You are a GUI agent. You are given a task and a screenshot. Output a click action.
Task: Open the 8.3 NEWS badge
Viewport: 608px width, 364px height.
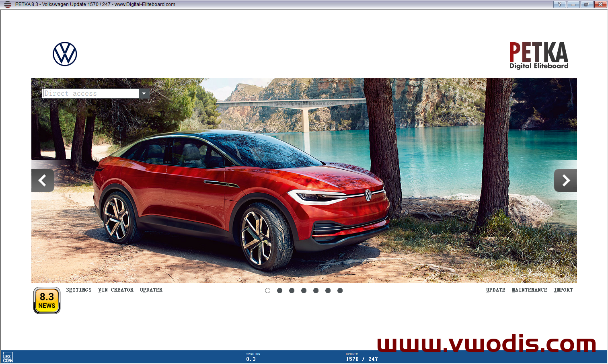pos(47,300)
